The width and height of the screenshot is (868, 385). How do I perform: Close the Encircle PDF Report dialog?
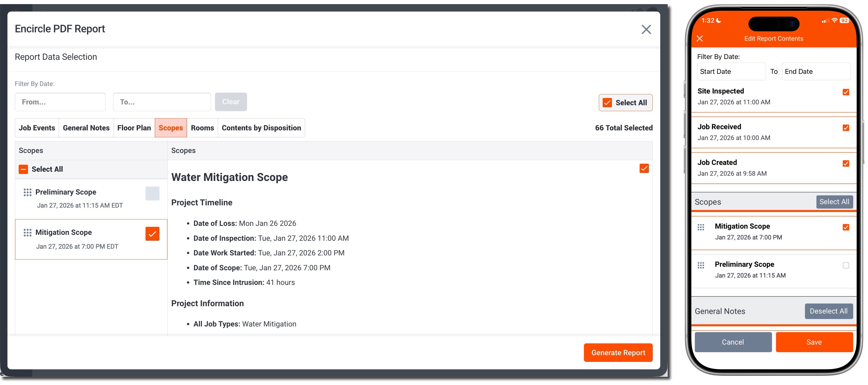point(646,29)
